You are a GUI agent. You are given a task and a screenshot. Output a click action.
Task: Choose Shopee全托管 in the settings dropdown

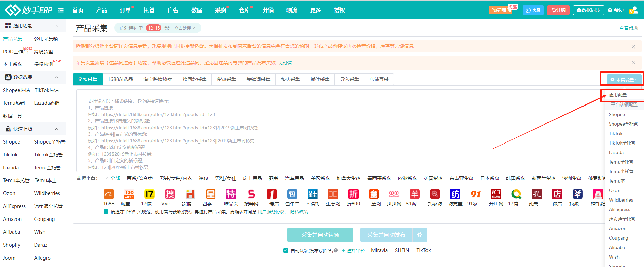pos(624,124)
